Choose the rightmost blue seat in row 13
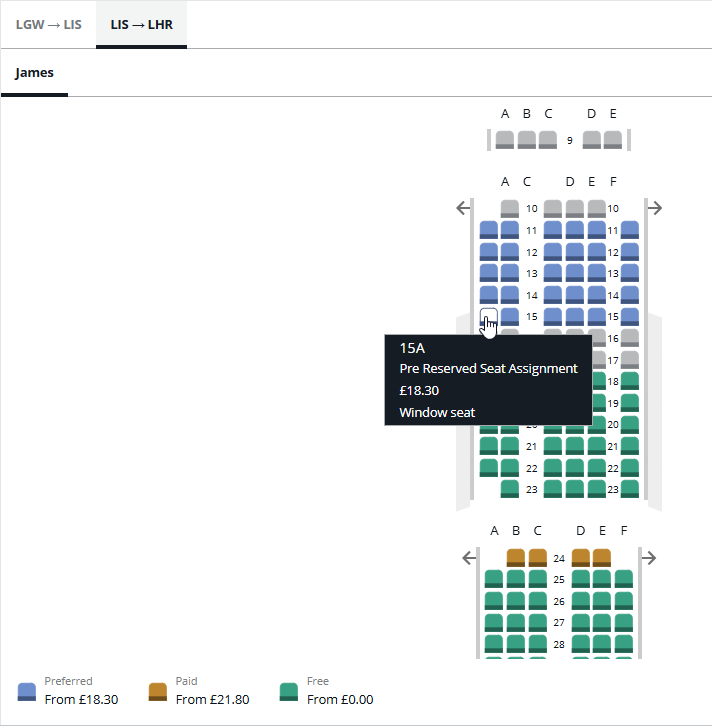Screen dimensions: 712x726 (x=630, y=273)
